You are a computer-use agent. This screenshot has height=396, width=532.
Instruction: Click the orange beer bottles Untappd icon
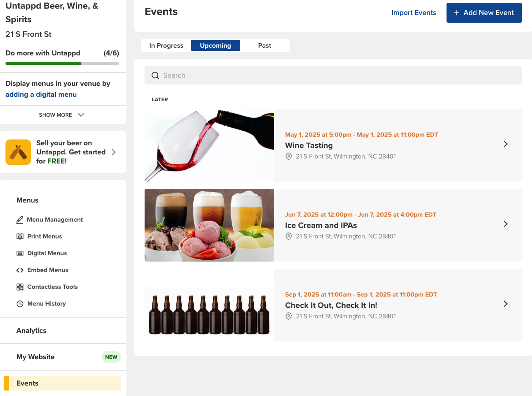18,152
